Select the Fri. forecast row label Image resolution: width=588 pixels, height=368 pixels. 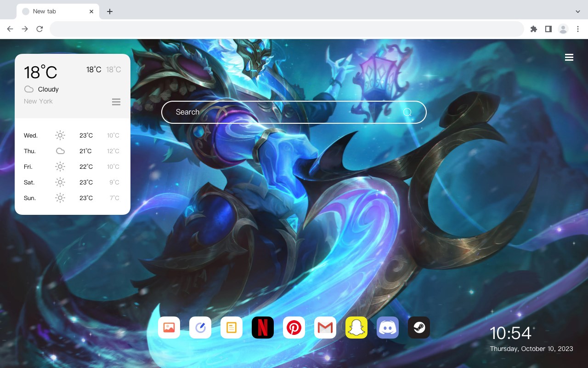28,167
